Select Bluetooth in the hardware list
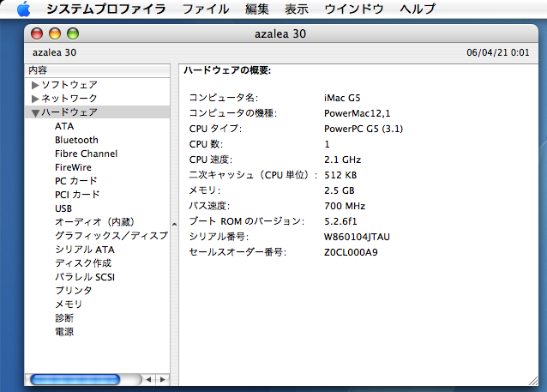The image size is (547, 392). 76,140
